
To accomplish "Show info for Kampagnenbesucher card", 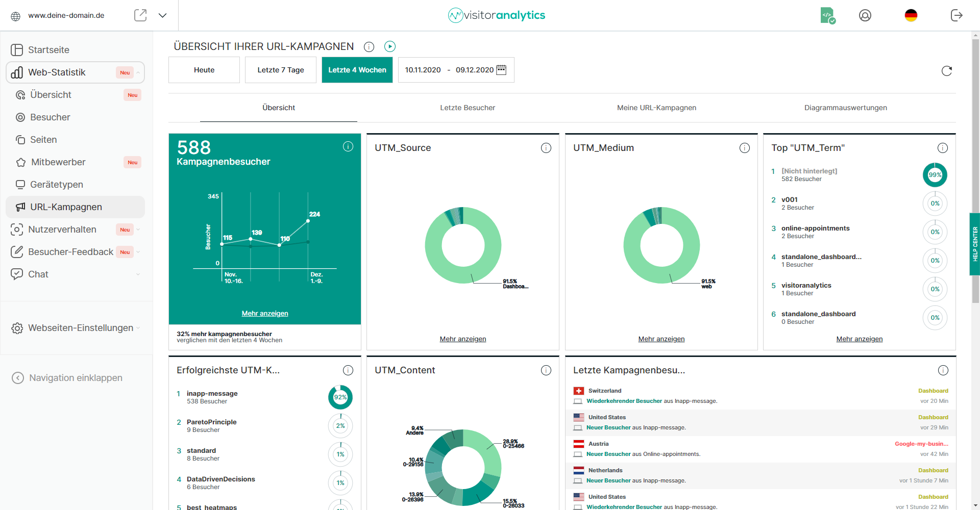I will [348, 147].
